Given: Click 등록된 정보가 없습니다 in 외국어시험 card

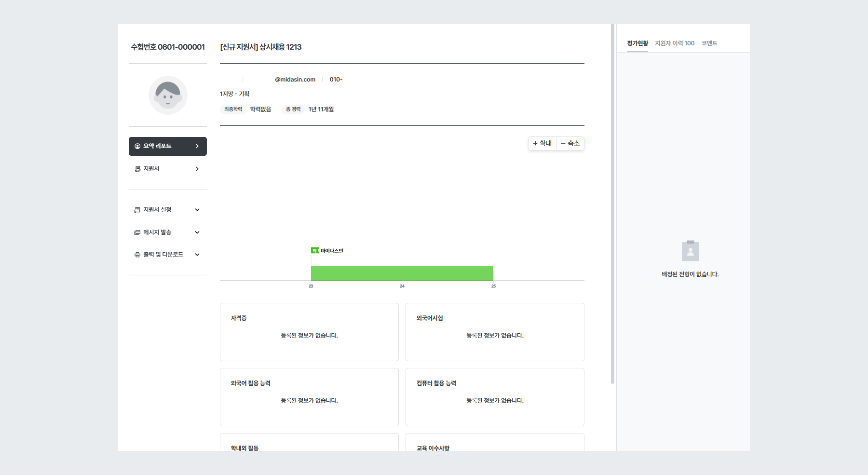Looking at the screenshot, I should [495, 336].
